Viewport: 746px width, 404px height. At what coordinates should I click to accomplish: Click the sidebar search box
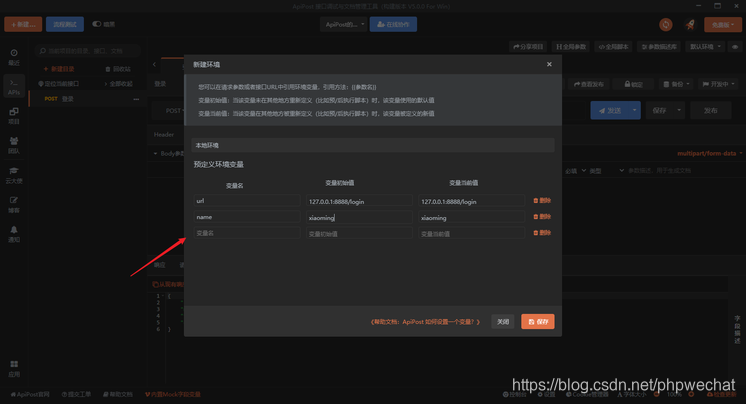point(88,51)
